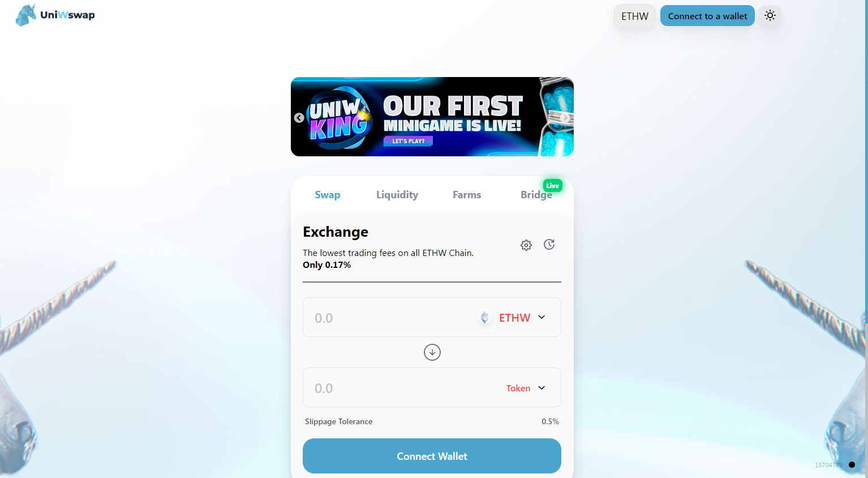Screen dimensions: 868x478
Task: Expand the ETHW token selector chevron
Action: pos(542,317)
